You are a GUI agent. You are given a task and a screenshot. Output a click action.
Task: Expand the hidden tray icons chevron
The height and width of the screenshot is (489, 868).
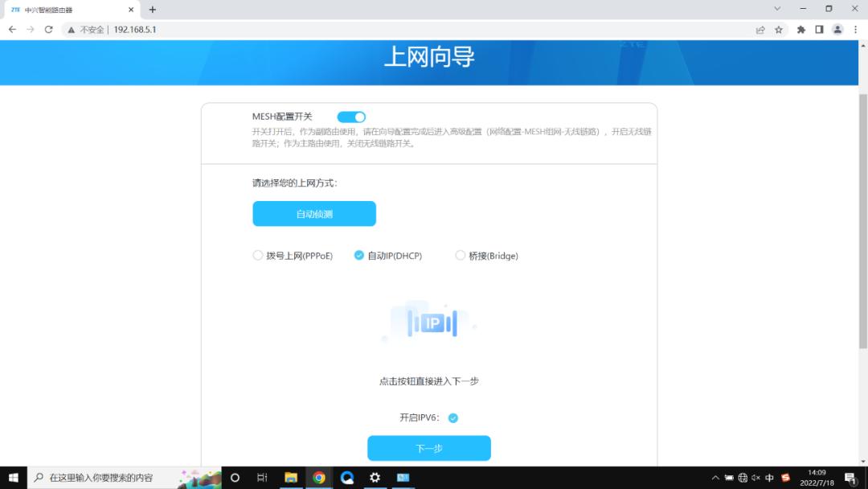pyautogui.click(x=714, y=477)
